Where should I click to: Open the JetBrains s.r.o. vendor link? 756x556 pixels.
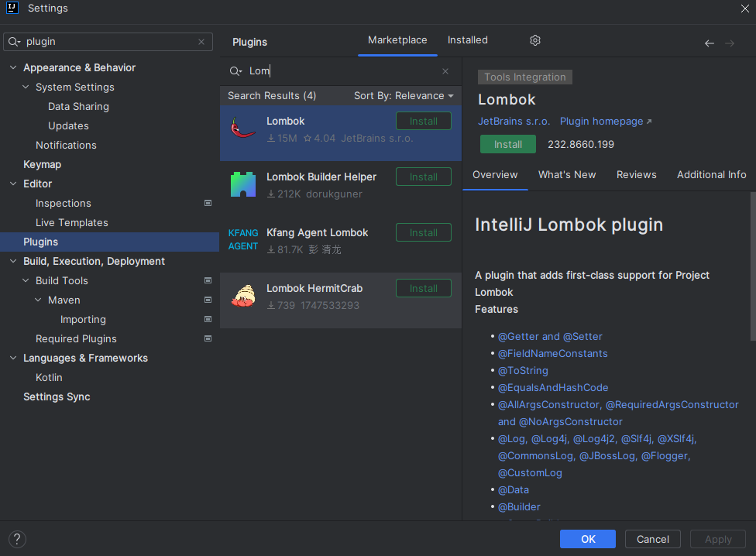tap(514, 122)
